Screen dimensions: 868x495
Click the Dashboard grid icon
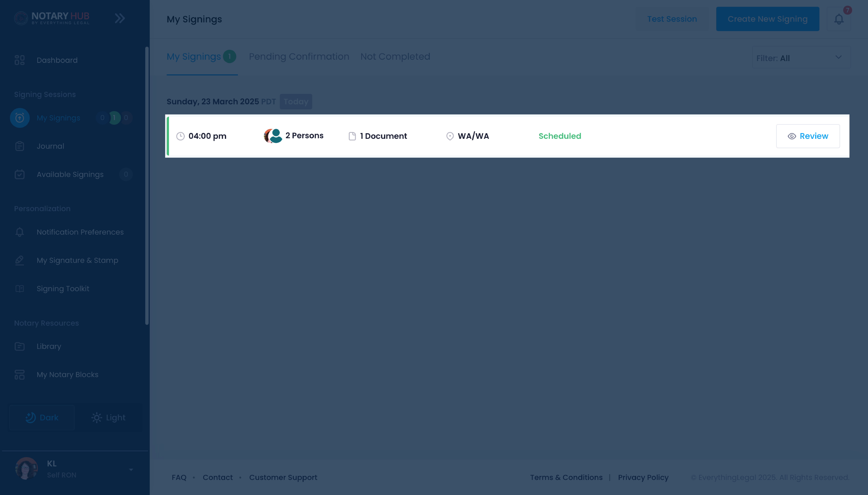(x=20, y=60)
